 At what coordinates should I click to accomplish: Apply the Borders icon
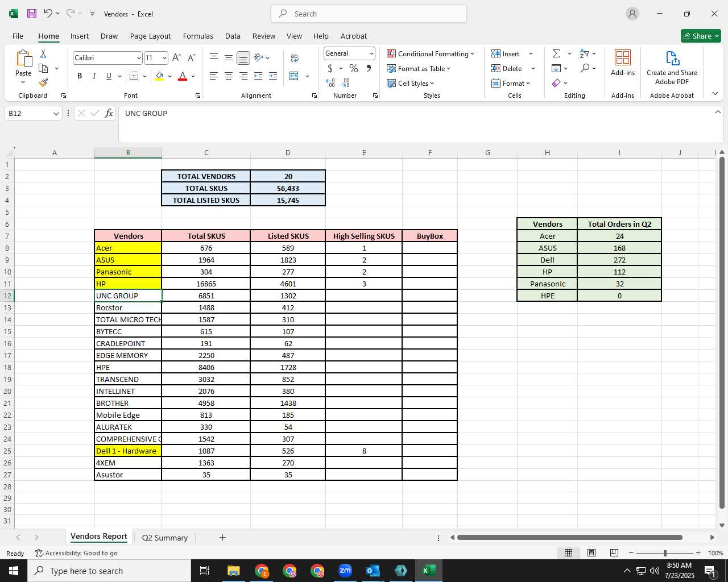click(134, 76)
